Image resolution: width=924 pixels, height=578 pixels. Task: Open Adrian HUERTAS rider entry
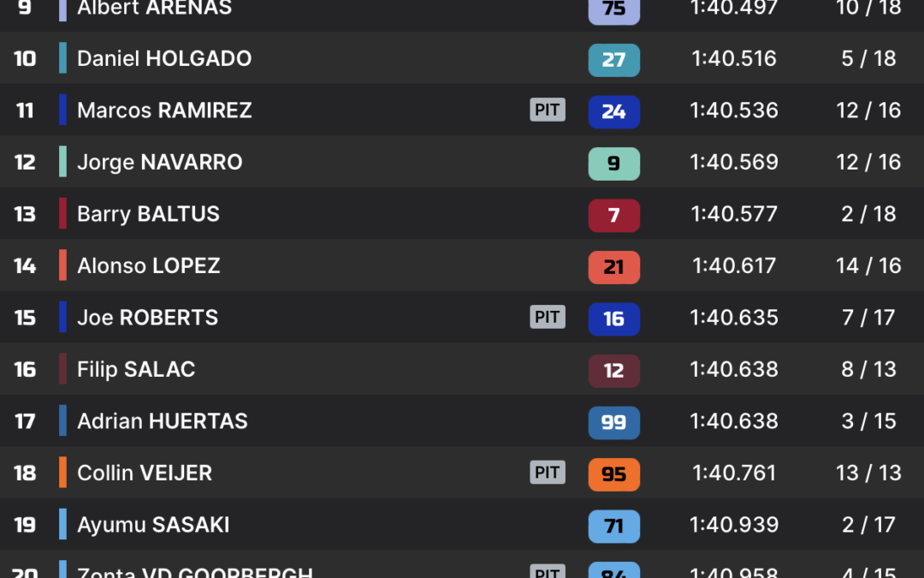click(462, 420)
